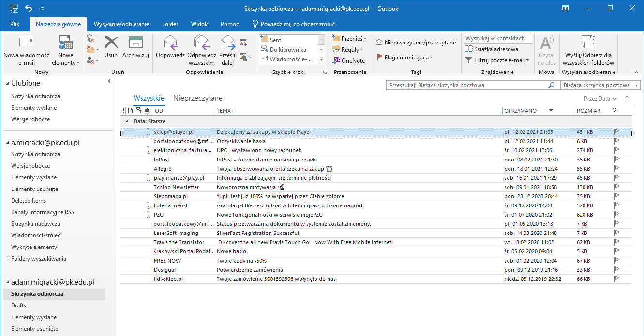Click Wyślij/Odbierz dla wszystkich folderów
This screenshot has height=336, width=644.
[588, 43]
